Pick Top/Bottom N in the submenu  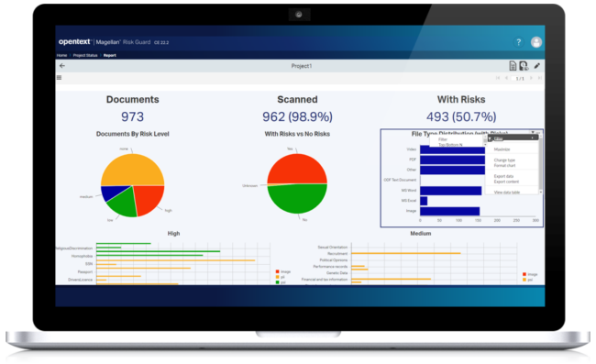point(450,145)
